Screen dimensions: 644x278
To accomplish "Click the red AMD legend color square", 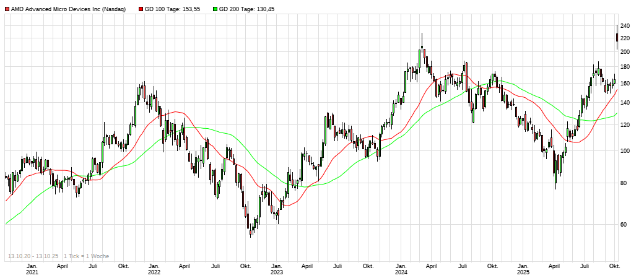I will [x=7, y=9].
